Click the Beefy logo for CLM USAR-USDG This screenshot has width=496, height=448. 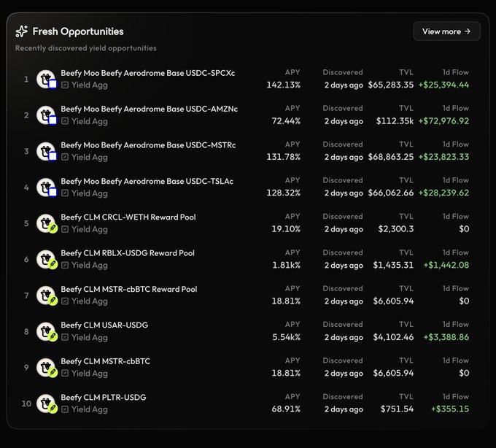click(x=46, y=331)
